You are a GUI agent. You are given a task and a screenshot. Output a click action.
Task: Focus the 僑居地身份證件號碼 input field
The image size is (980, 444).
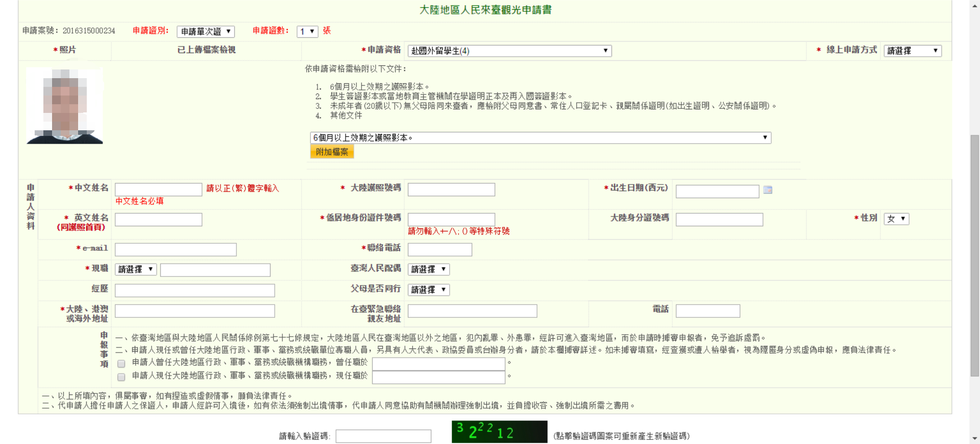click(451, 220)
